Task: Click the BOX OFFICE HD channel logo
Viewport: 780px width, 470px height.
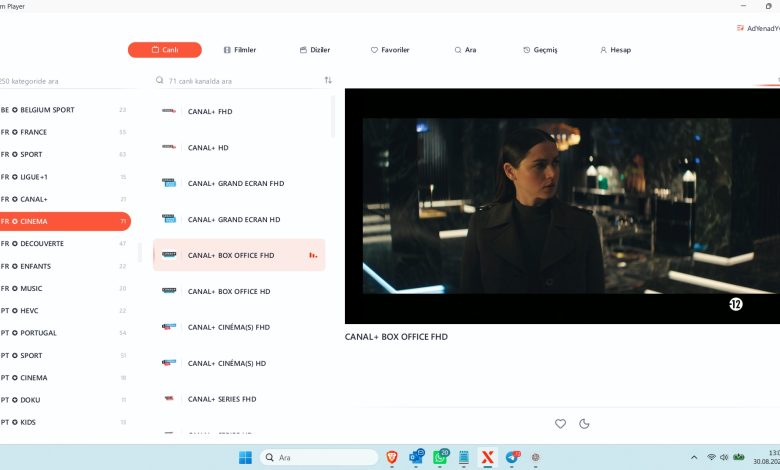Action: coord(169,290)
